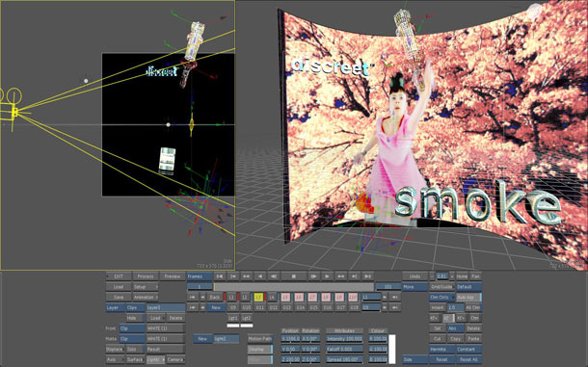The image size is (588, 367).
Task: Switch to the Lights menu tab
Action: (x=155, y=359)
